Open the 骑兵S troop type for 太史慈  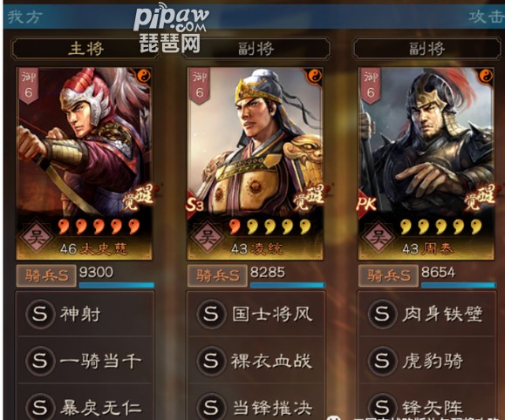click(46, 275)
